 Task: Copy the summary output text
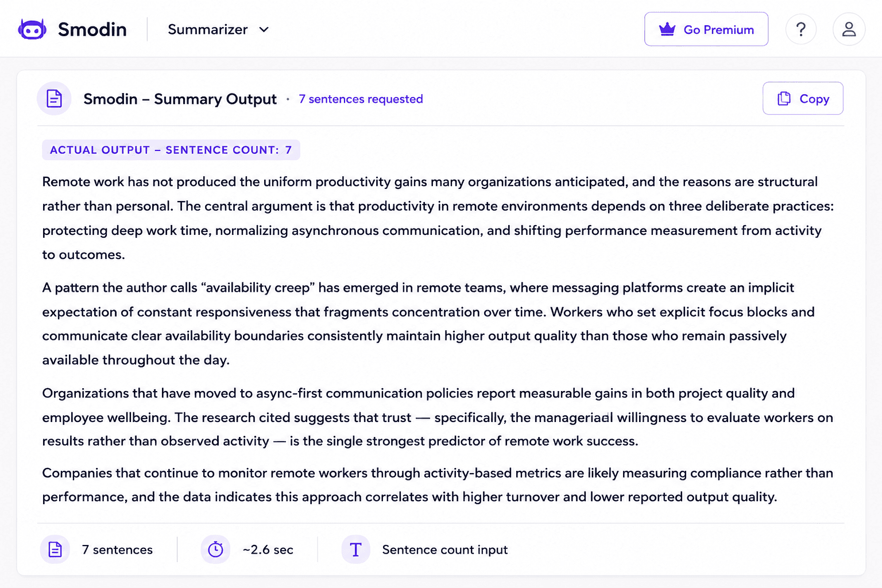point(803,99)
